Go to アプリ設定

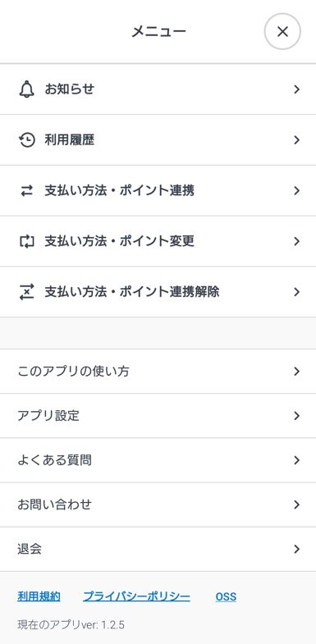tap(158, 416)
